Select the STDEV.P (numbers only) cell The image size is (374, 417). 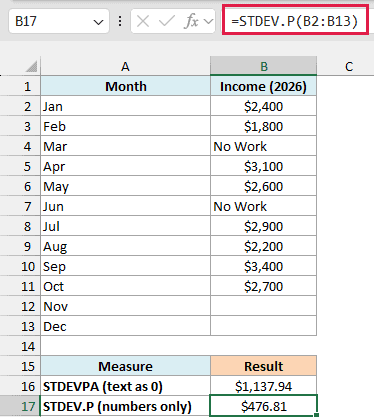pyautogui.click(x=125, y=406)
